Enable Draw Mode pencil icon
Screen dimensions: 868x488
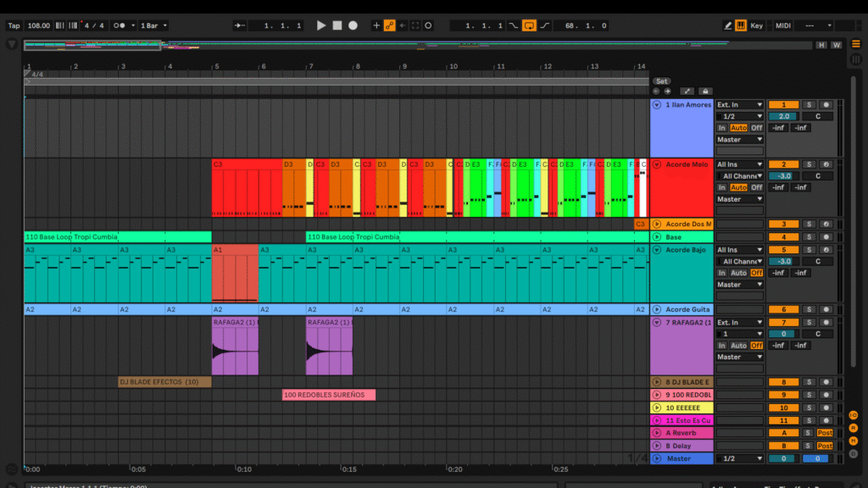(x=728, y=25)
